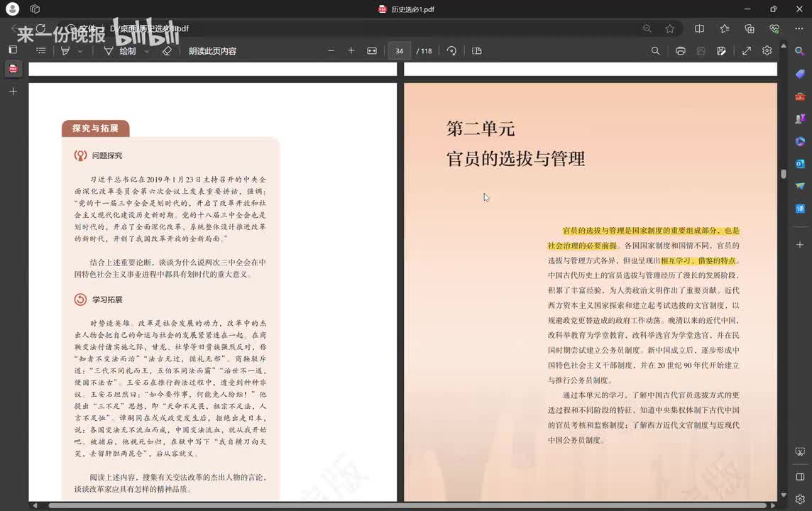Open find in PDF search
The image size is (812, 511).
[x=656, y=50]
